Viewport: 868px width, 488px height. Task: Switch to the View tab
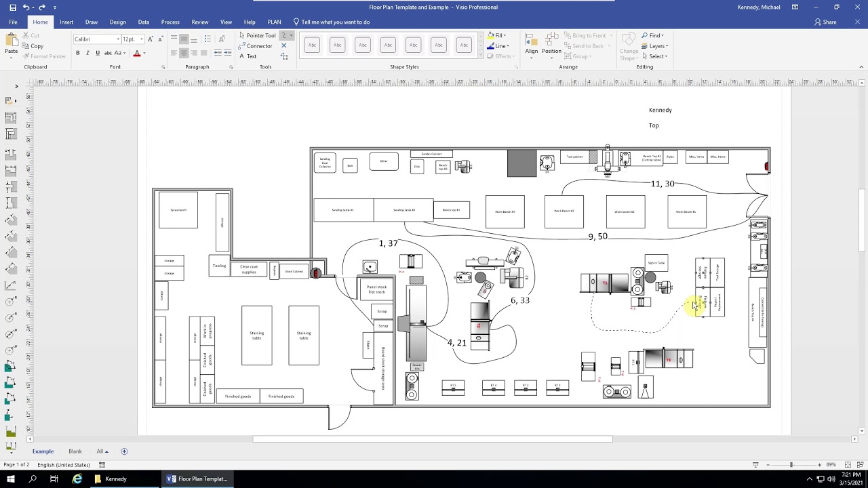click(x=226, y=22)
